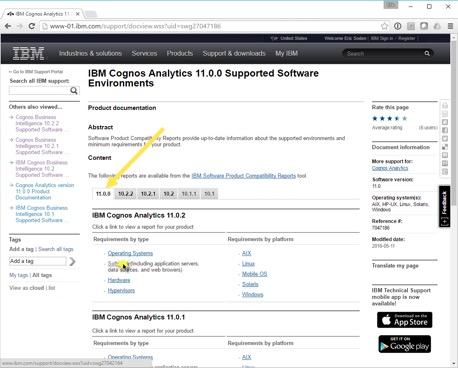Image resolution: width=458 pixels, height=368 pixels.
Task: Click the third rating star
Action: (389, 118)
